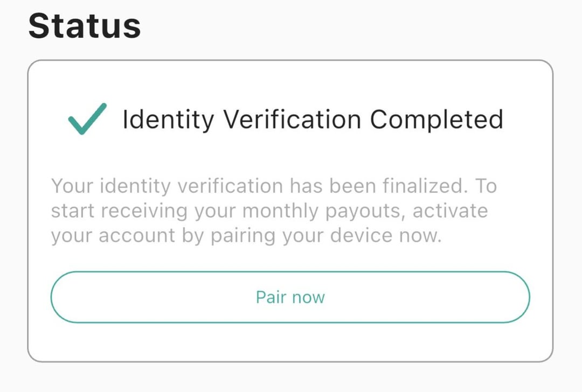Click the word Completed in the title
This screenshot has width=582, height=392.
pyautogui.click(x=436, y=120)
